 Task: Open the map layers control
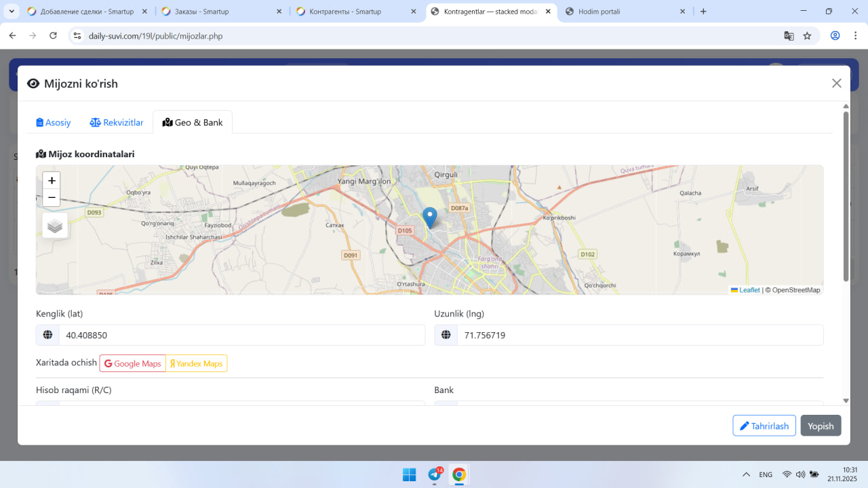[55, 226]
